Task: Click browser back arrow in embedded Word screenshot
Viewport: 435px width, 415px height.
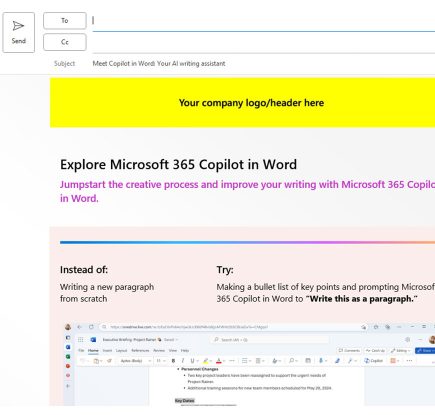Action: coord(79,327)
